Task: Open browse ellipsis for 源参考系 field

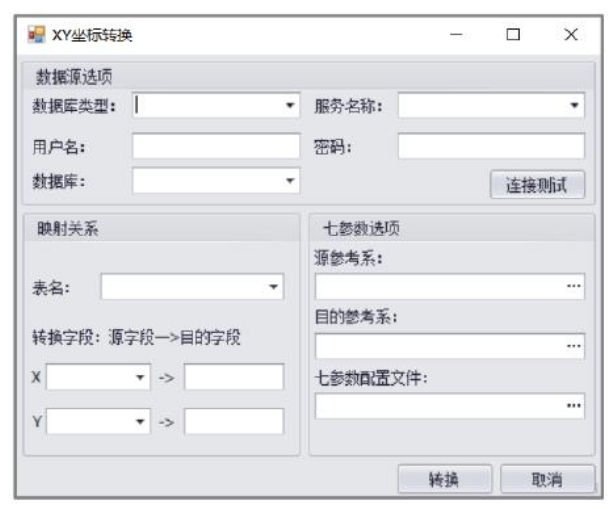Action: (x=573, y=286)
